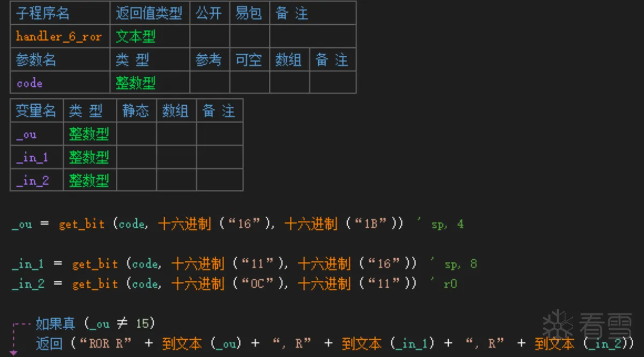This screenshot has width=644, height=357.
Task: Click the “1B” hex string literal
Action: [x=375, y=224]
